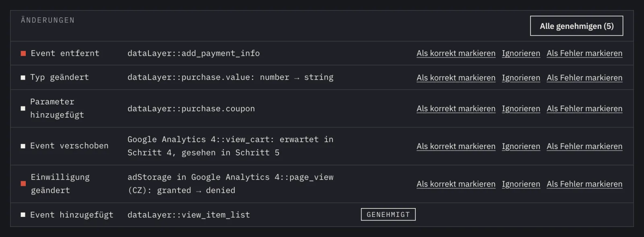Click marker beside Parameter hinzugefügt
This screenshot has height=237, width=644.
23,108
